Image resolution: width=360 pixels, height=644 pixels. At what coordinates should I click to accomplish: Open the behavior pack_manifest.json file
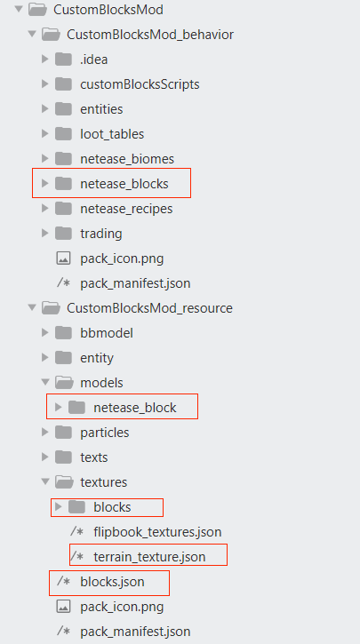tap(135, 283)
